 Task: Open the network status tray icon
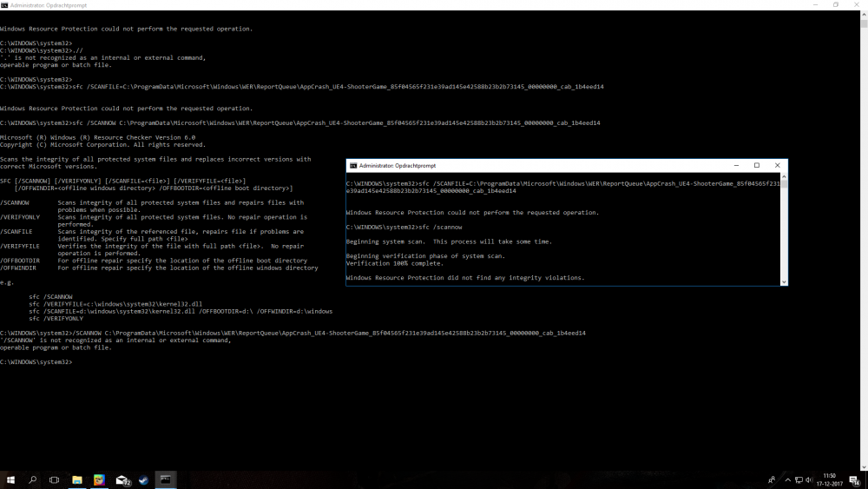(799, 479)
